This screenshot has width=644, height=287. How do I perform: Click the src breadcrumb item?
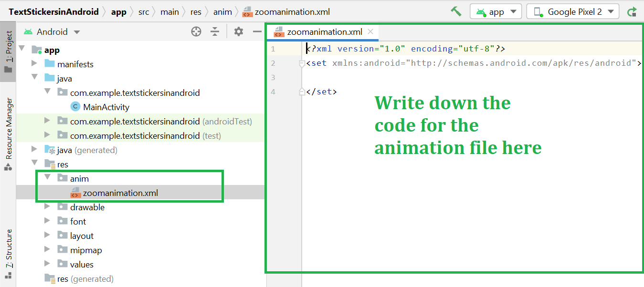tap(144, 12)
